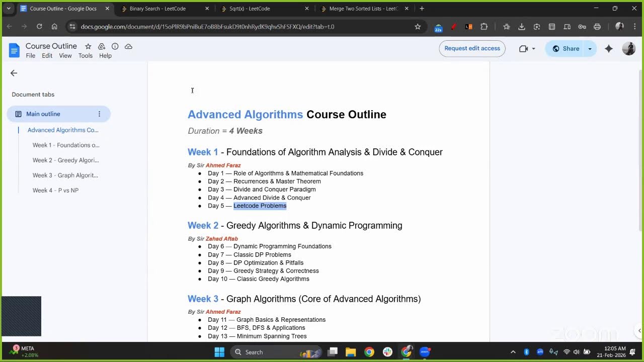Click Request edit access button
Image resolution: width=644 pixels, height=362 pixels.
(472, 49)
